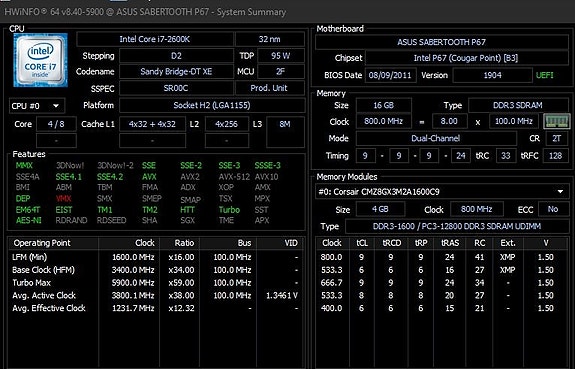Click the 8.00 memory multiplier value
This screenshot has width=575, height=369.
click(x=449, y=121)
